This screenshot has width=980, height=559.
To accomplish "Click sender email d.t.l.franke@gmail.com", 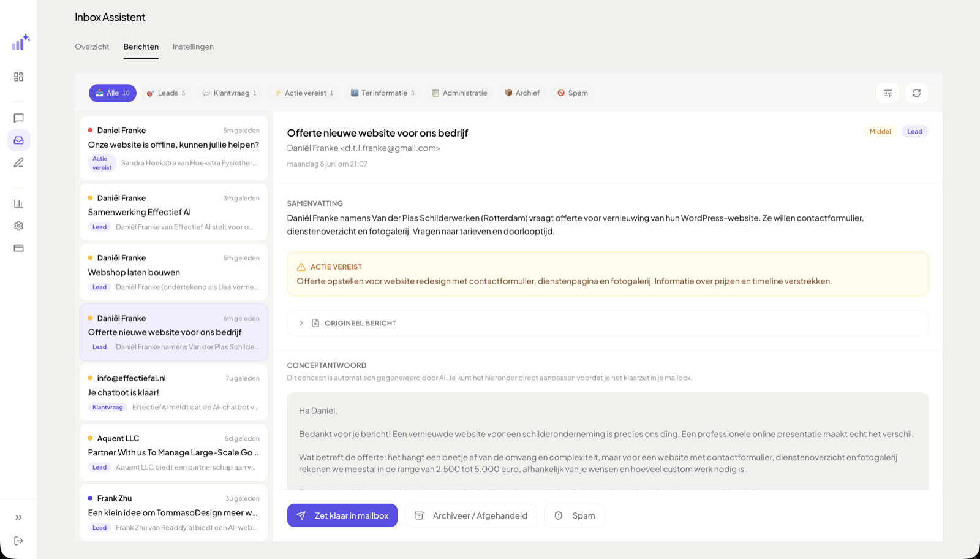I will (x=390, y=148).
